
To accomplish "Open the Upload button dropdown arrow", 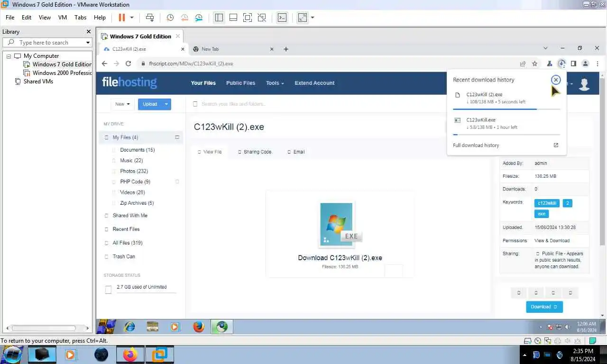I will click(x=166, y=104).
